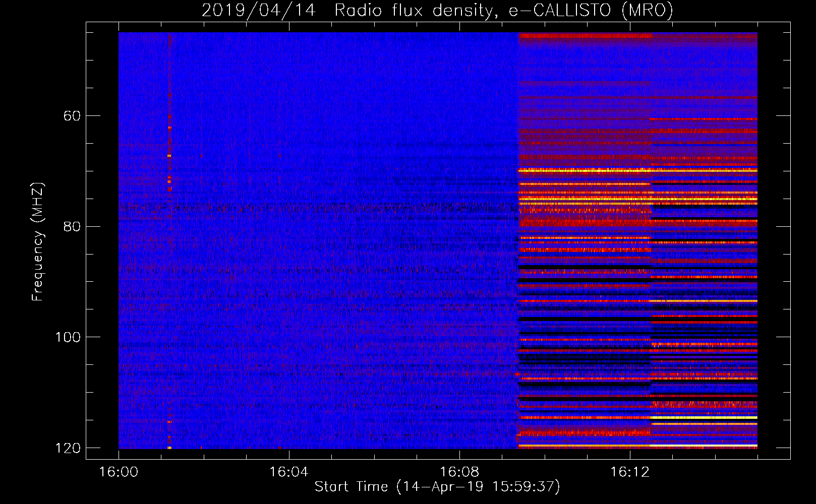Click the 'Start Time (14-Apr-19 15:59:37)' label
The image size is (816, 504).
(x=437, y=486)
